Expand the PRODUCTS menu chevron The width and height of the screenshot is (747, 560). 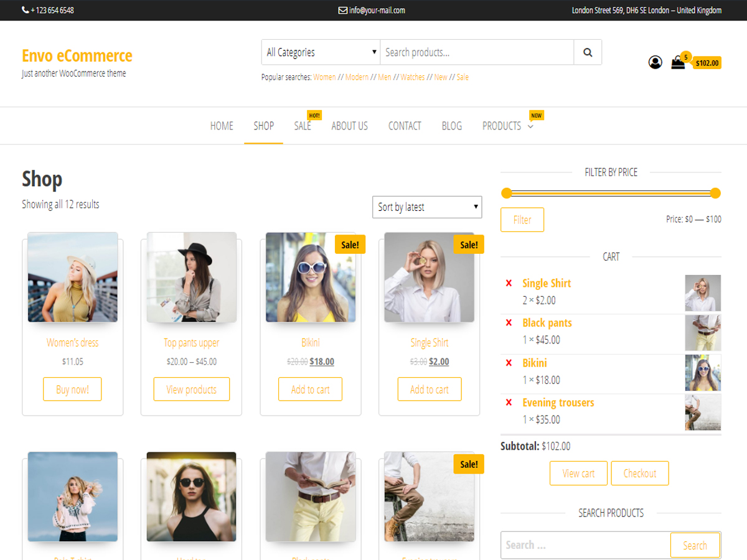pos(530,126)
